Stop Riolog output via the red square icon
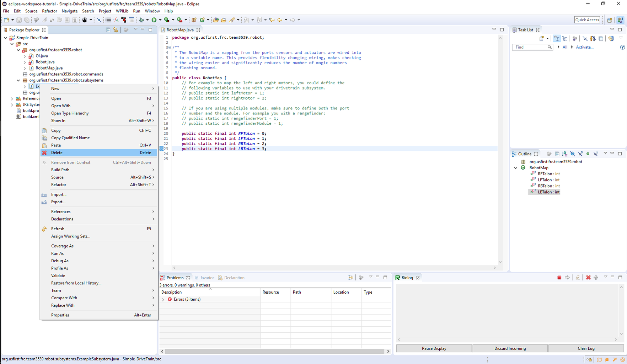Viewport: 627px width, 364px height. [x=559, y=277]
